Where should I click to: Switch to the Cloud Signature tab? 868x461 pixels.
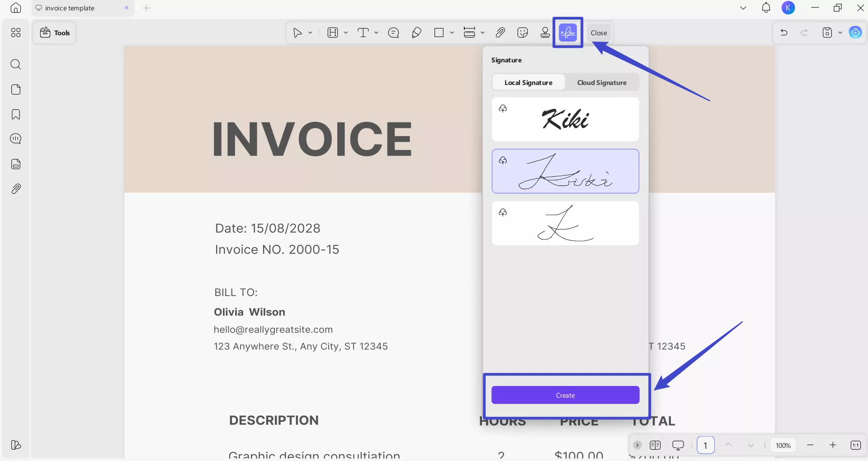(602, 82)
